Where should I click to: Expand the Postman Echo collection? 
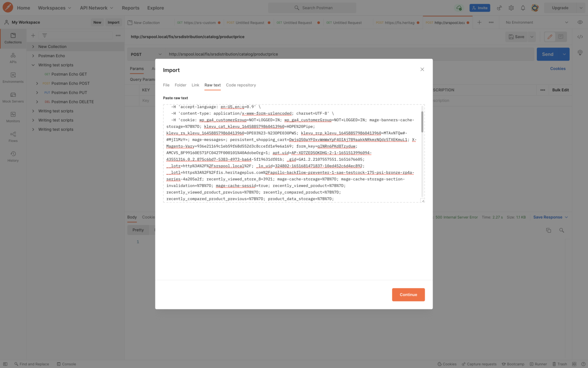[x=33, y=56]
